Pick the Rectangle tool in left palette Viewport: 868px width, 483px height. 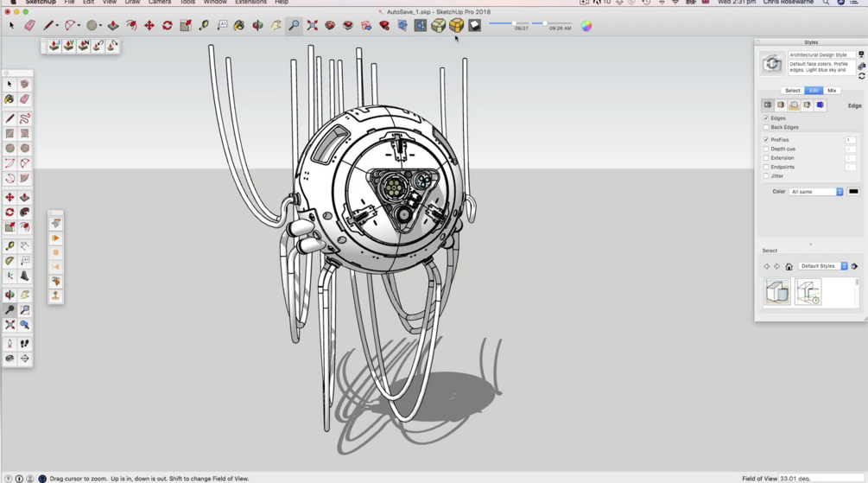10,133
